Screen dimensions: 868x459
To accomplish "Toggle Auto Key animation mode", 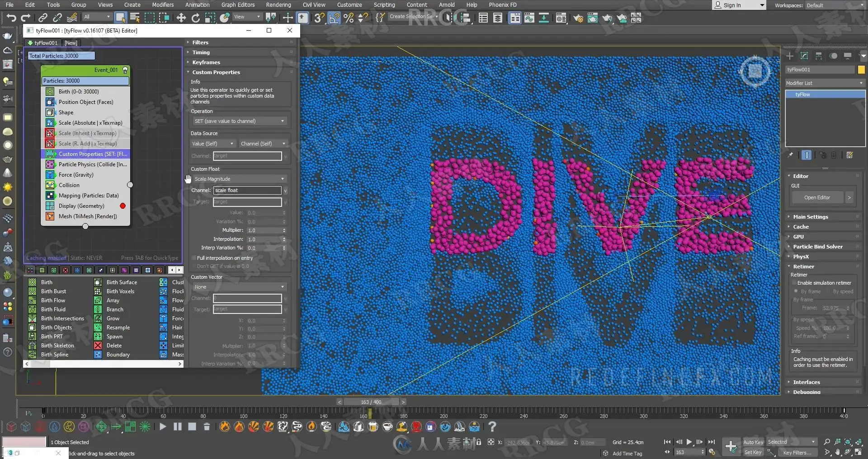I will click(x=753, y=442).
